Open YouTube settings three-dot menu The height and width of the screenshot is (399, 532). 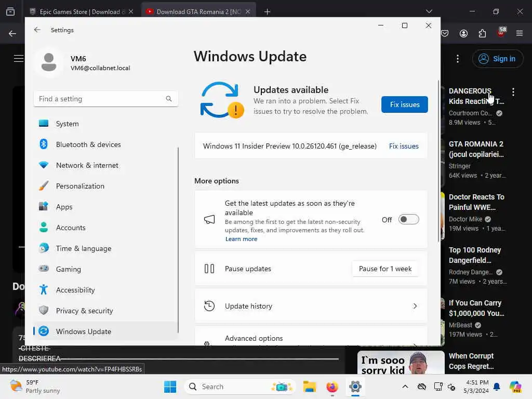[x=458, y=59]
